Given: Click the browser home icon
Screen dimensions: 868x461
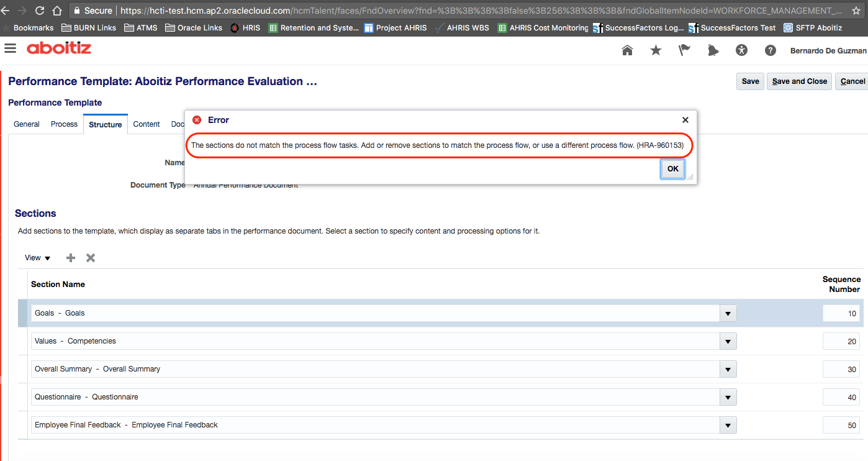Looking at the screenshot, I should tap(57, 11).
